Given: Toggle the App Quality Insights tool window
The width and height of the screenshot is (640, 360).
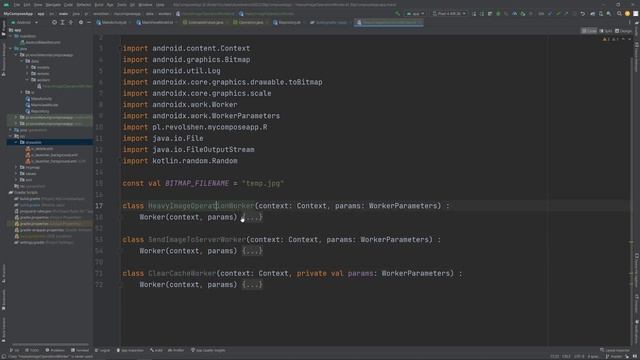Looking at the screenshot, I should pos(208,350).
